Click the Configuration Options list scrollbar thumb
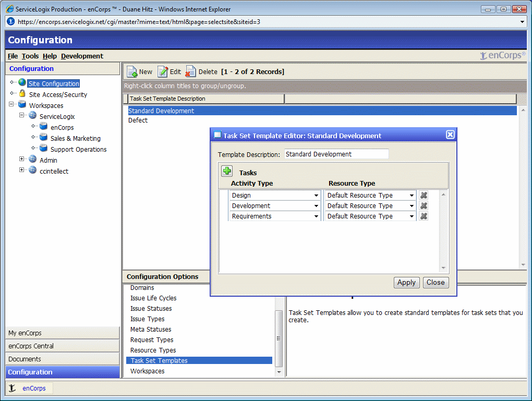The image size is (532, 401). (279, 338)
